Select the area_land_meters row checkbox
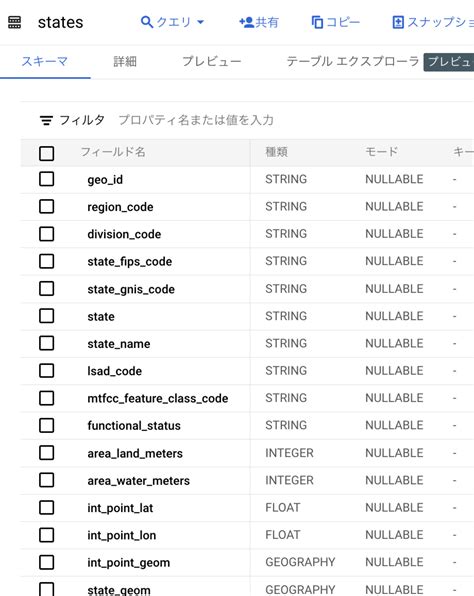The height and width of the screenshot is (596, 474). point(46,453)
